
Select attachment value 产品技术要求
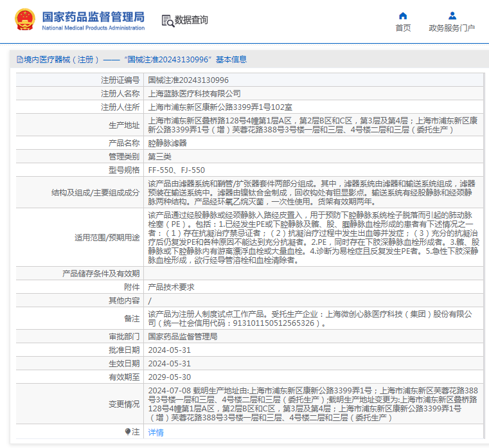[171, 287]
